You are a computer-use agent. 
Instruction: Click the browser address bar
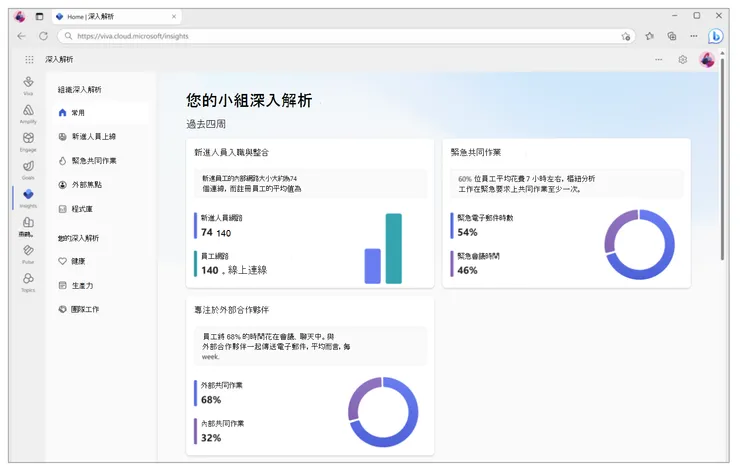tap(347, 36)
